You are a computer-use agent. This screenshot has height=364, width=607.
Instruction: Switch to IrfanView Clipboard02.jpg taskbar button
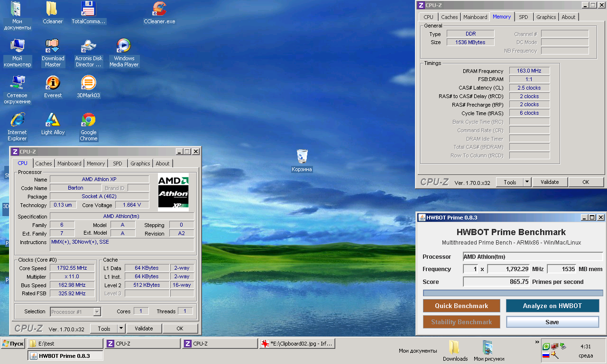point(297,344)
